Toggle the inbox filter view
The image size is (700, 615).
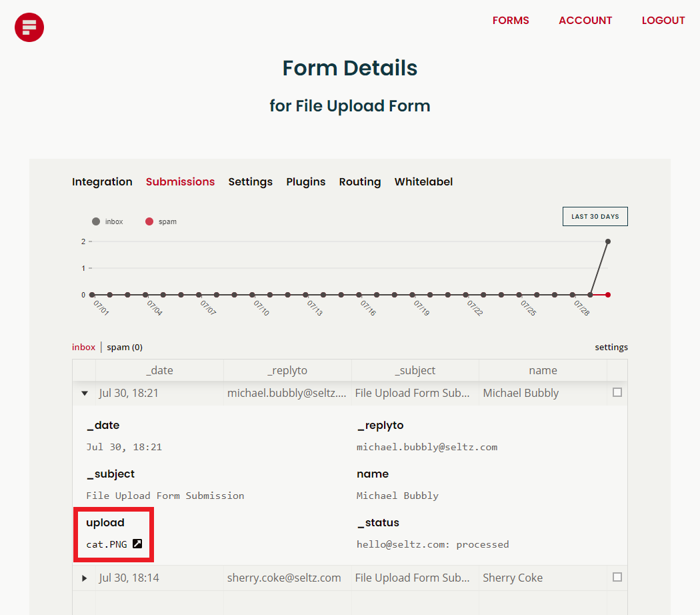coord(83,347)
